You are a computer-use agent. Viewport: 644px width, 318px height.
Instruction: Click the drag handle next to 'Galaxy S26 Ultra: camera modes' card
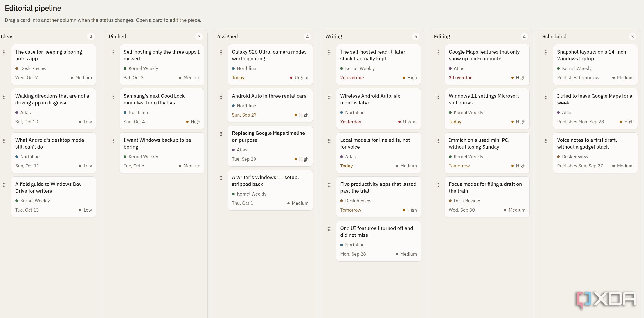click(221, 52)
